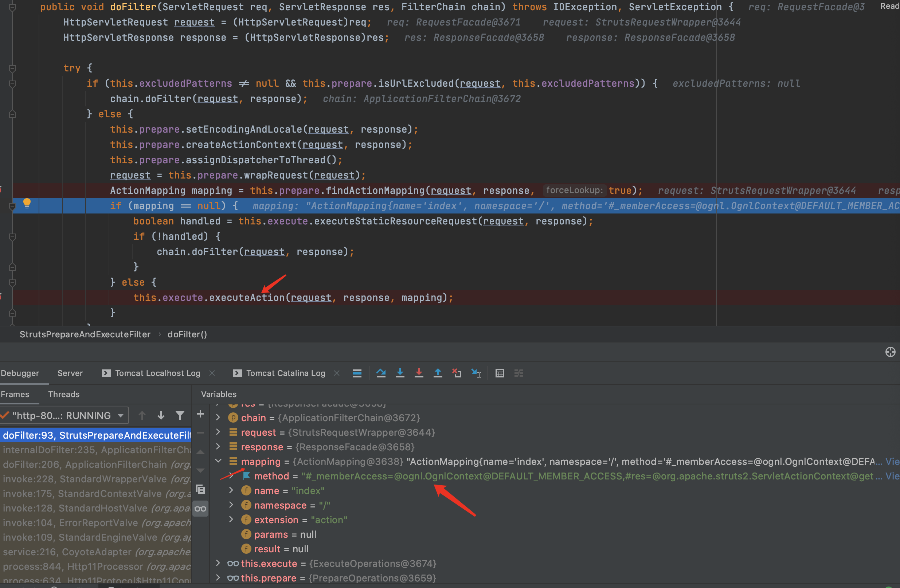
Task: Toggle show watches glasses icon
Action: click(x=200, y=509)
